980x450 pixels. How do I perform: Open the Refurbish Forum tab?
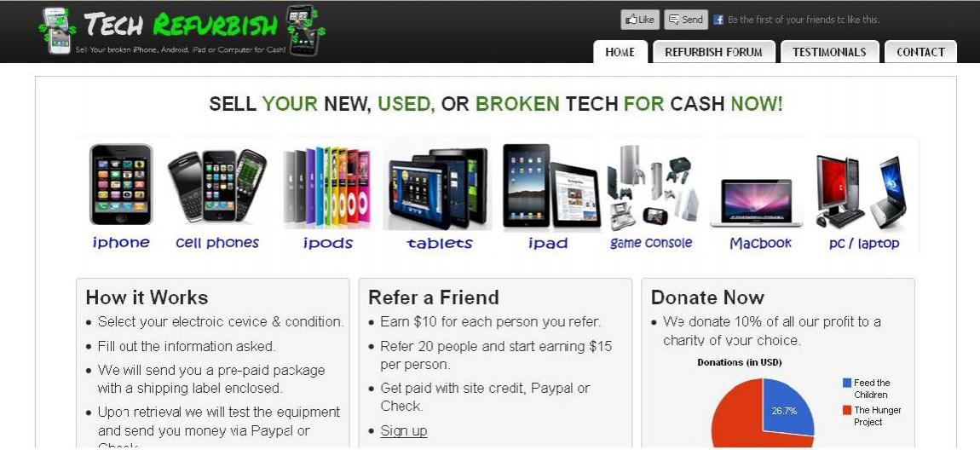[714, 52]
